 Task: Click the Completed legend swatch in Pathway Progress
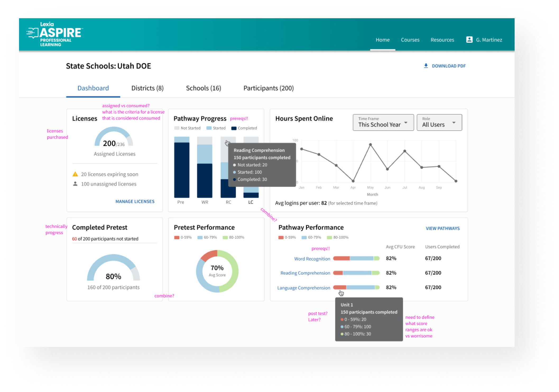pyautogui.click(x=234, y=128)
